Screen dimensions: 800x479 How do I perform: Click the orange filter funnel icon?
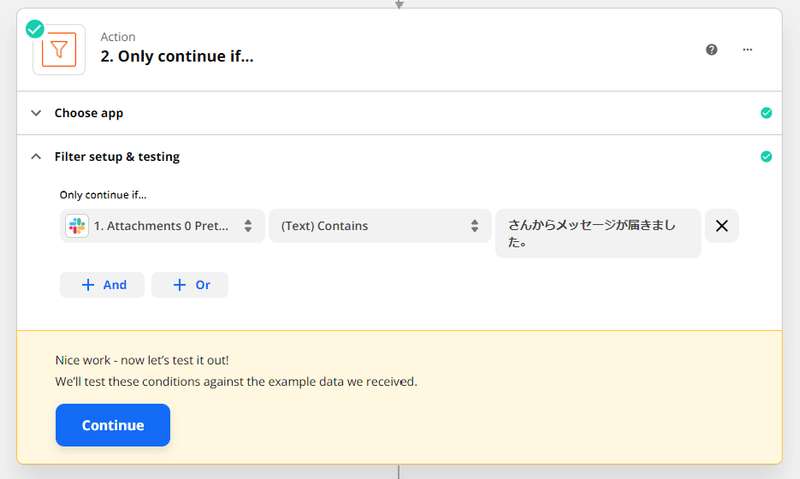(59, 49)
